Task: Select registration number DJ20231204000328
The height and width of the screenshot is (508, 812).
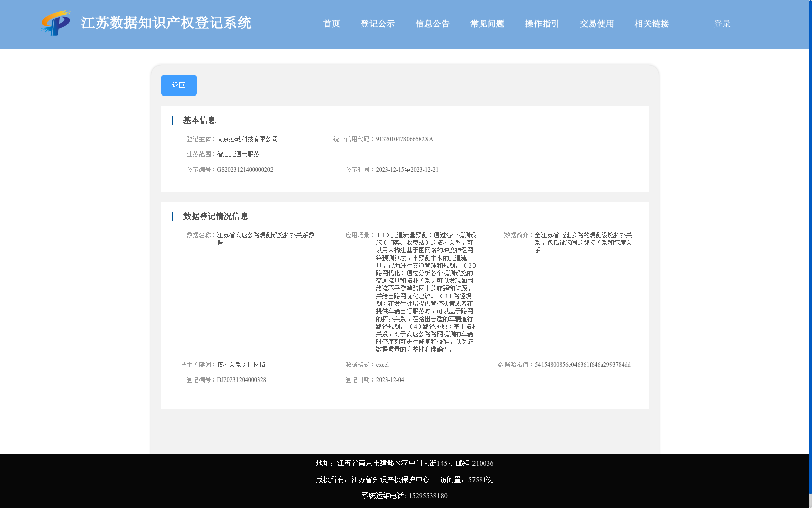Action: click(x=242, y=380)
